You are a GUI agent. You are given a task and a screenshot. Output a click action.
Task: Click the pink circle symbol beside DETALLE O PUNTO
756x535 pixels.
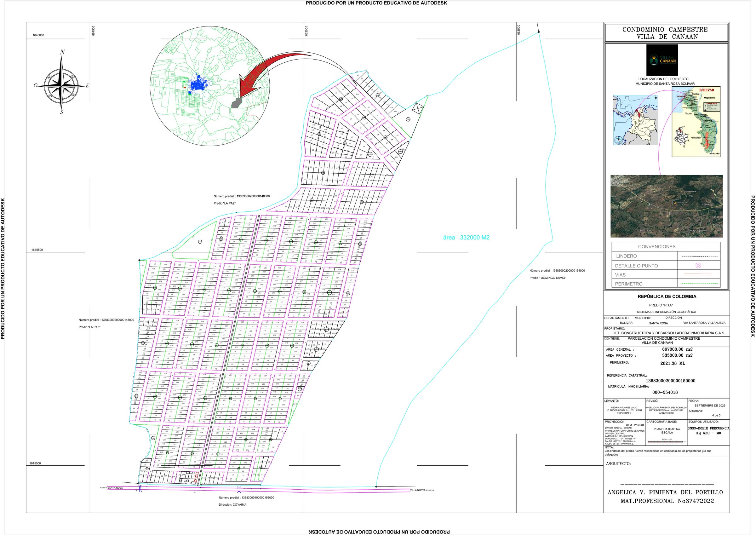tap(698, 266)
